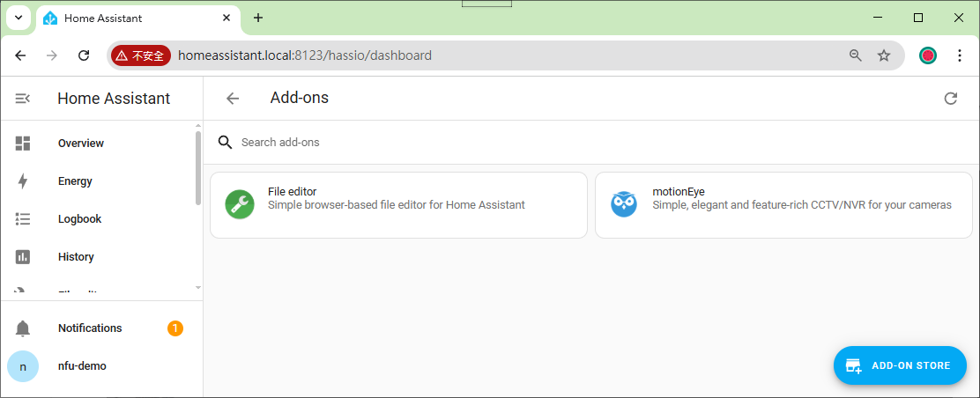Open the History chart icon
The width and height of the screenshot is (980, 398).
(x=23, y=257)
